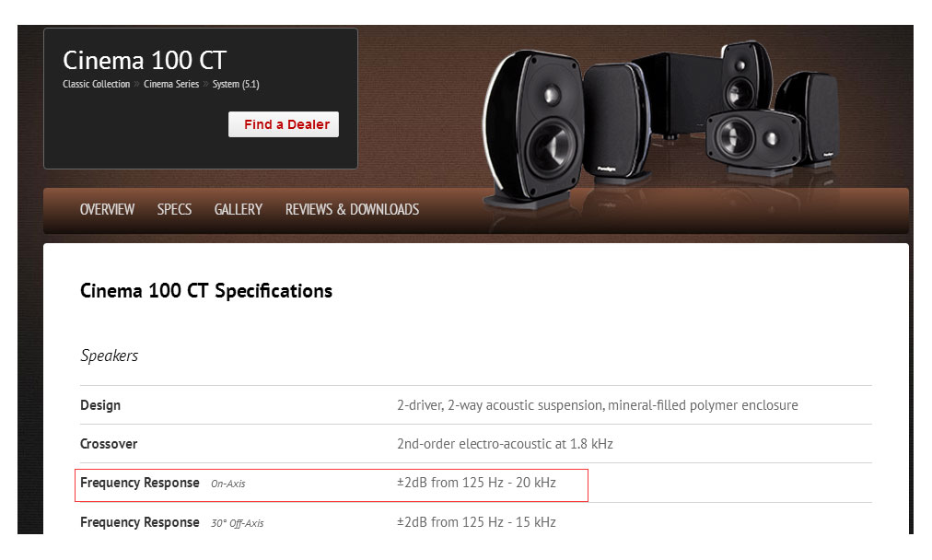This screenshot has height=560, width=932.
Task: Click the 2nd-order electro-acoustic crossover value
Action: tap(505, 444)
